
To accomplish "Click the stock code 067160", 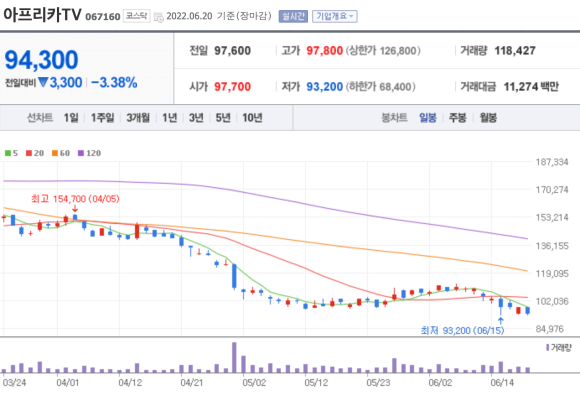I will [x=103, y=17].
